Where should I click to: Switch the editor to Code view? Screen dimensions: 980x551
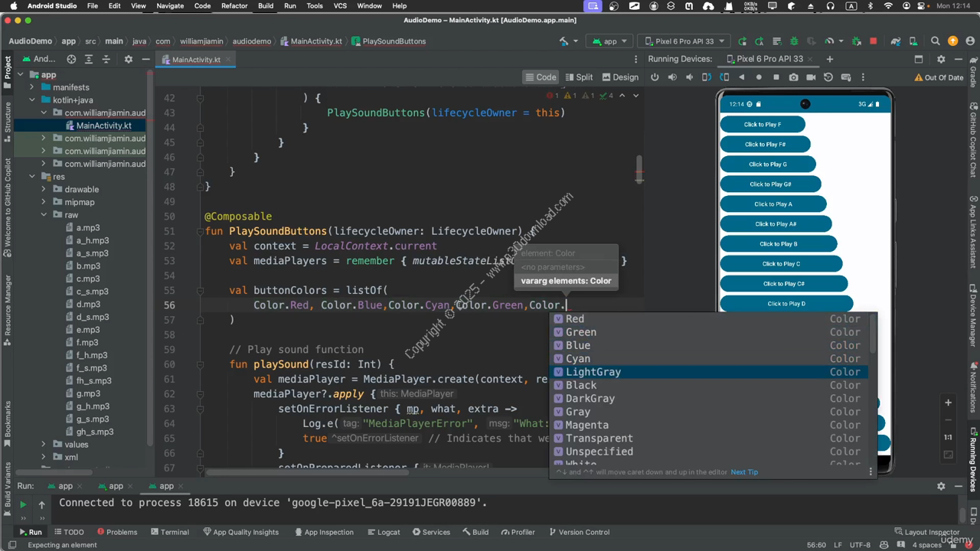tap(541, 77)
